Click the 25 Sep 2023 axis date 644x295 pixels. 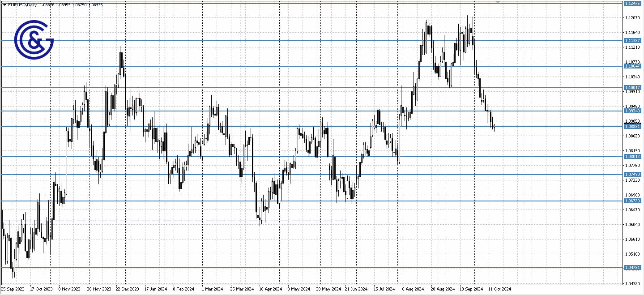point(13,290)
